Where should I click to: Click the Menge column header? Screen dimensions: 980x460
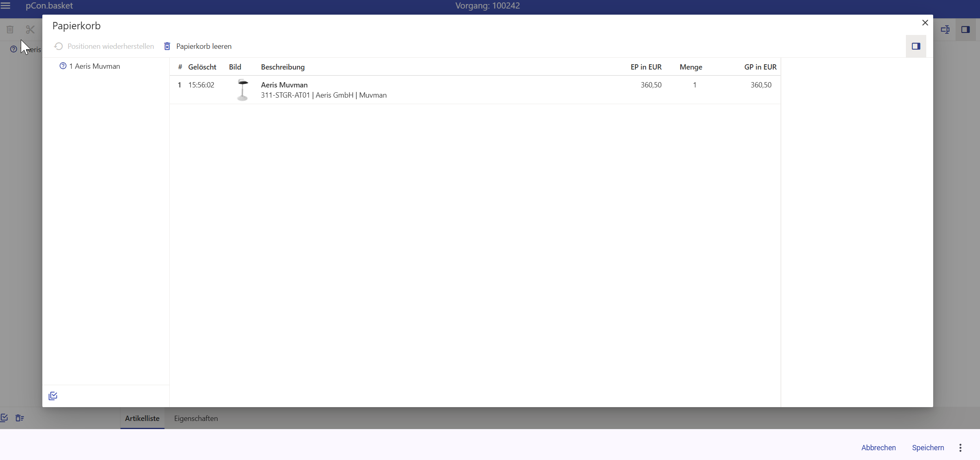pos(691,67)
